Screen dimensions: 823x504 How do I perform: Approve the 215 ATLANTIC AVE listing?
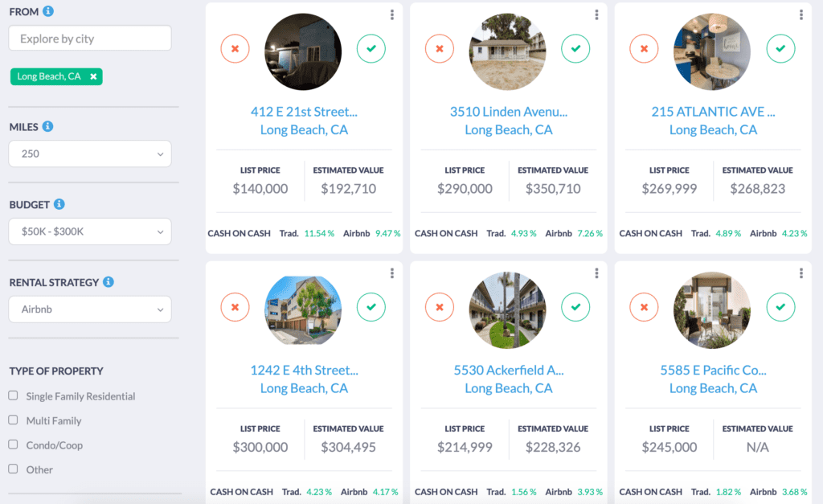click(780, 48)
